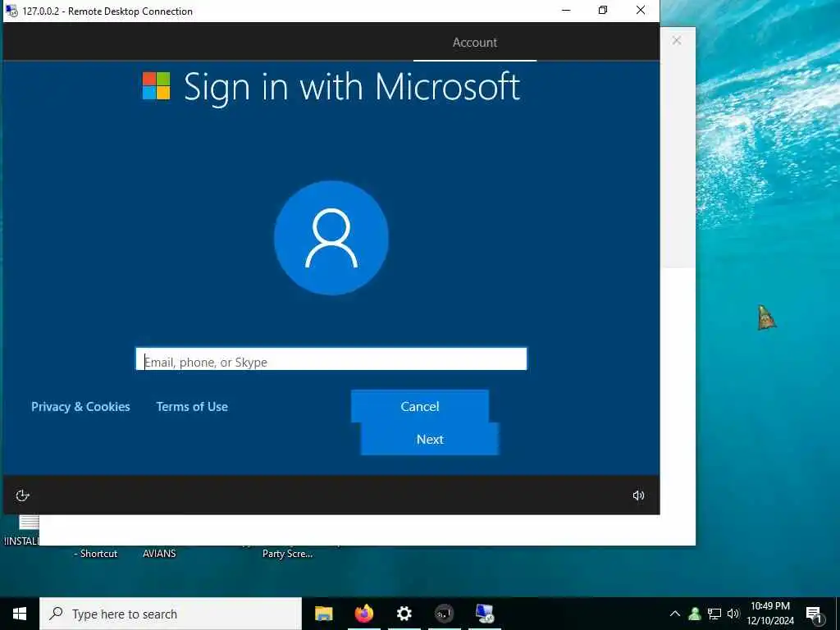Image resolution: width=840 pixels, height=630 pixels.
Task: Select the Party Scre... desktop label
Action: tap(287, 554)
